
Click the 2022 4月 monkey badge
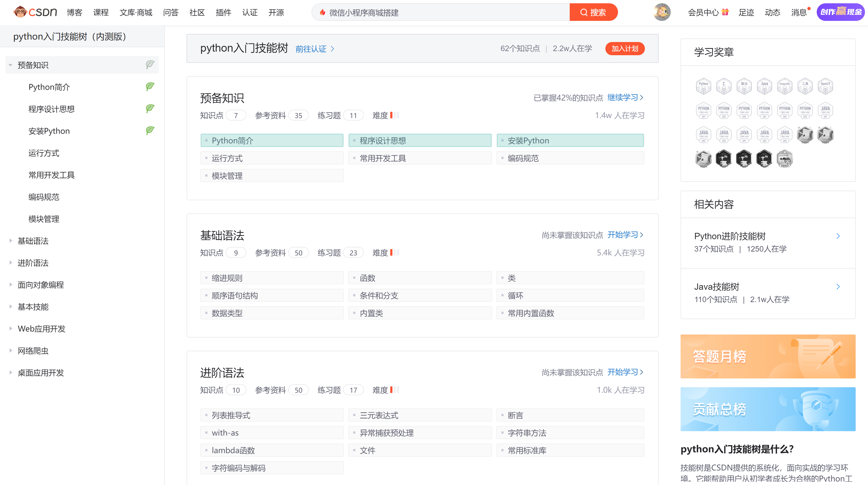[x=784, y=159]
